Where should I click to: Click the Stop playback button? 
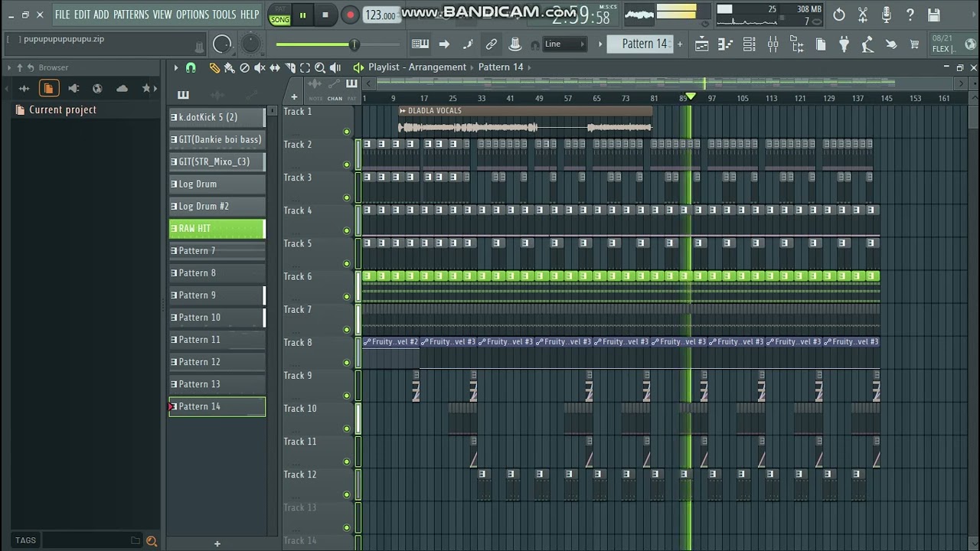[325, 15]
